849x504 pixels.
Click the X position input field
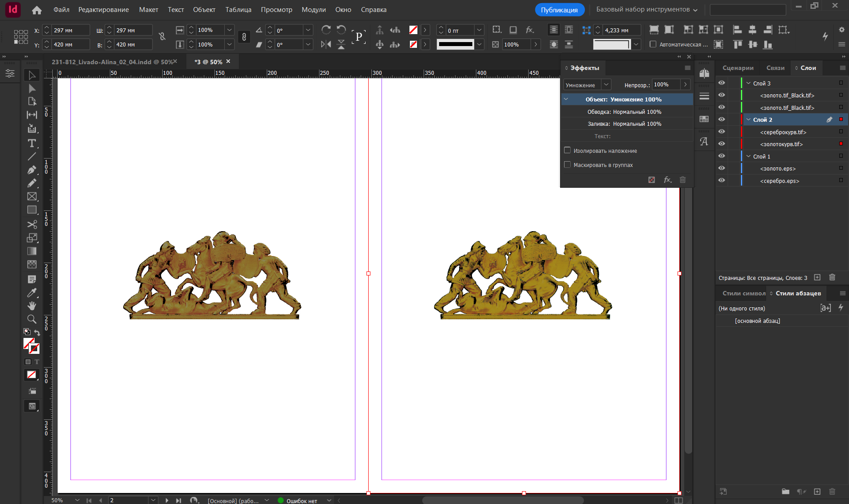[x=71, y=30]
